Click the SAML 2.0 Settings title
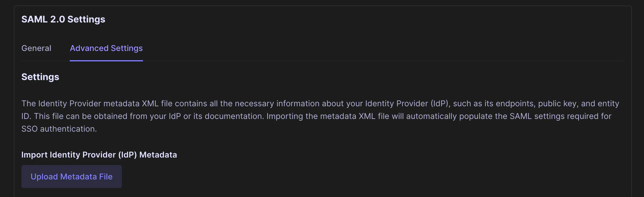 click(x=63, y=19)
